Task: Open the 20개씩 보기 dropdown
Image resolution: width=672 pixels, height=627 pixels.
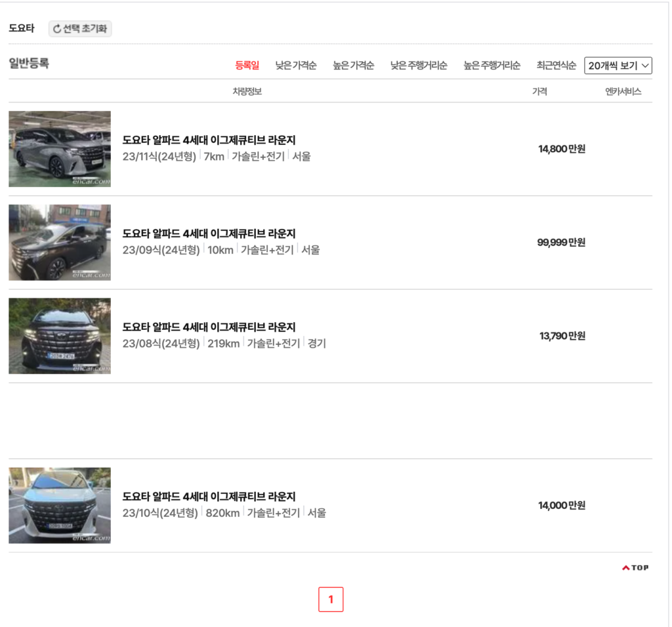Action: (x=618, y=66)
